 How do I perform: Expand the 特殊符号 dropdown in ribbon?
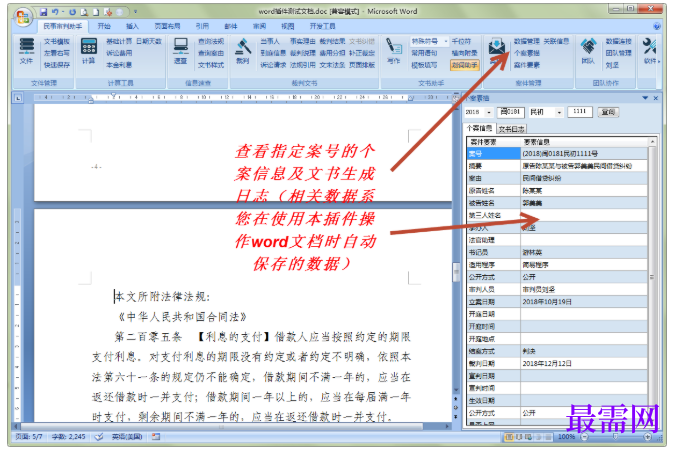pos(446,41)
